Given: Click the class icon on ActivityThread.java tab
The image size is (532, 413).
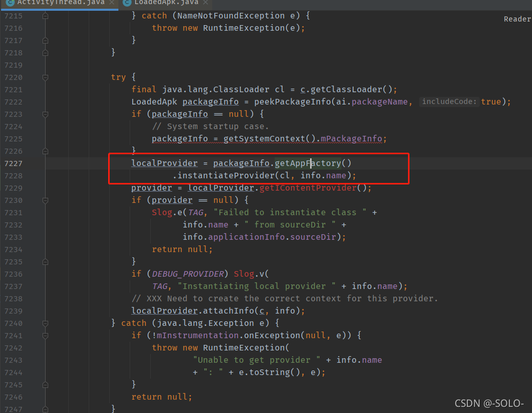Looking at the screenshot, I should tap(10, 3).
